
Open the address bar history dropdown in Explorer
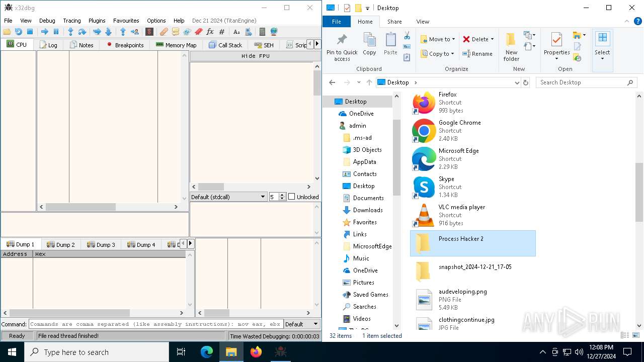pos(517,83)
